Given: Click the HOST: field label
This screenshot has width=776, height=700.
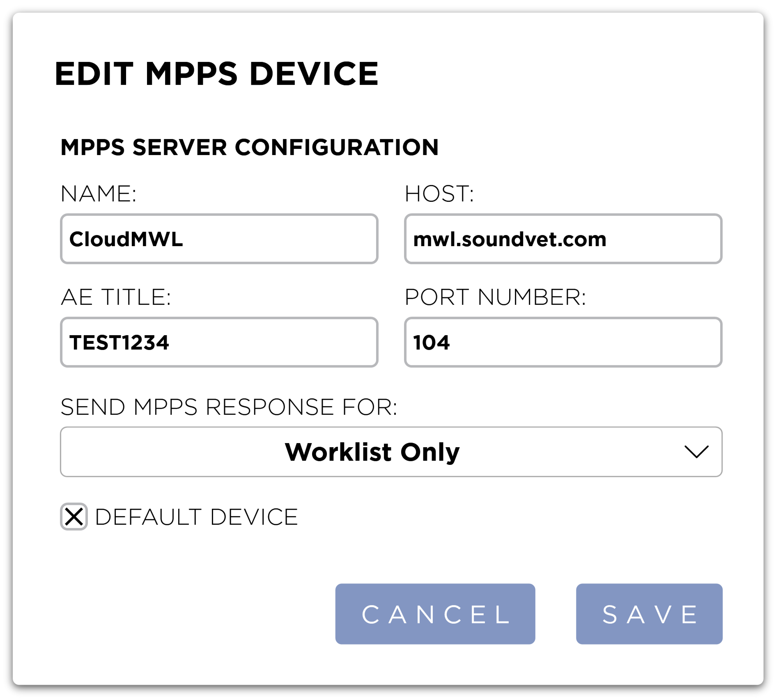Looking at the screenshot, I should coord(439,194).
